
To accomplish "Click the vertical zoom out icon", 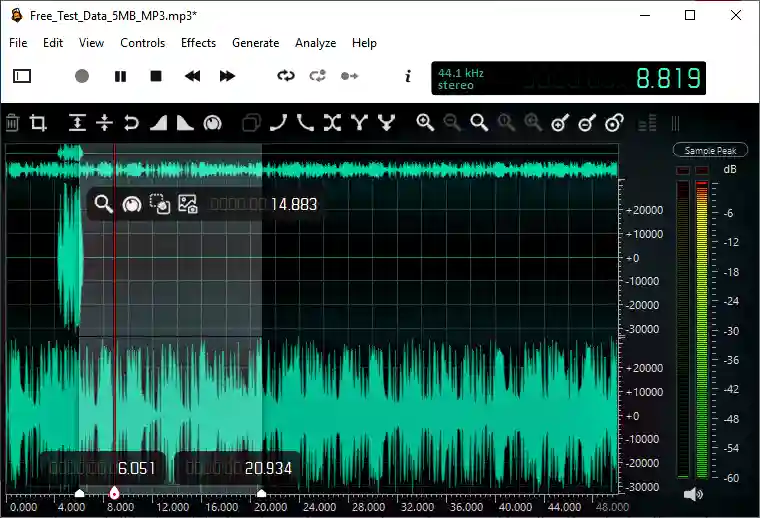I will (x=587, y=123).
